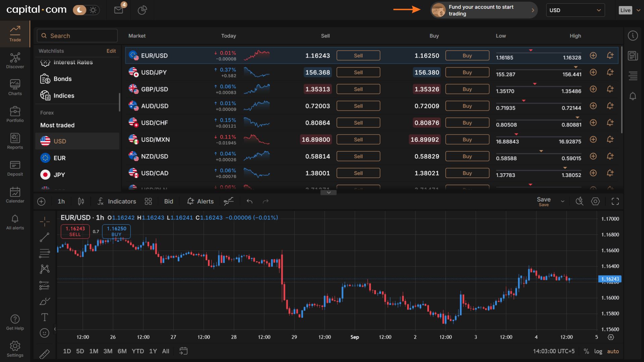The image size is (644, 362).
Task: Select the crosshair cursor tool
Action: click(x=45, y=222)
